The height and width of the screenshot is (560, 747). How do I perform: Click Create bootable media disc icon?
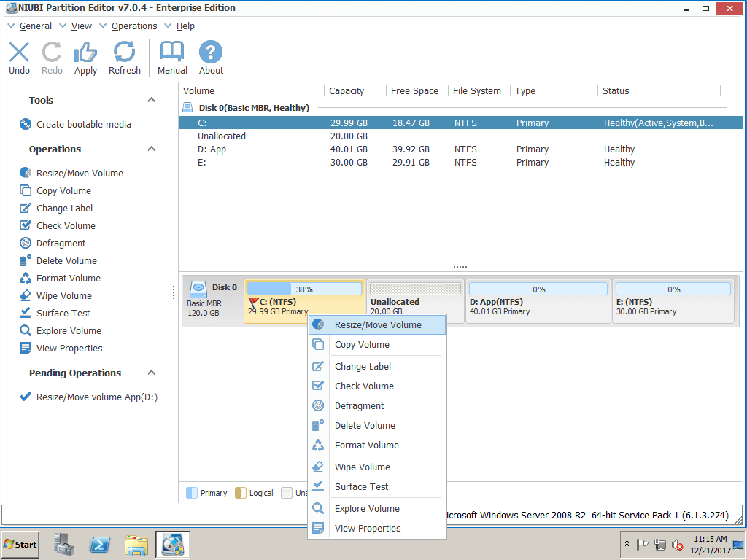(26, 124)
